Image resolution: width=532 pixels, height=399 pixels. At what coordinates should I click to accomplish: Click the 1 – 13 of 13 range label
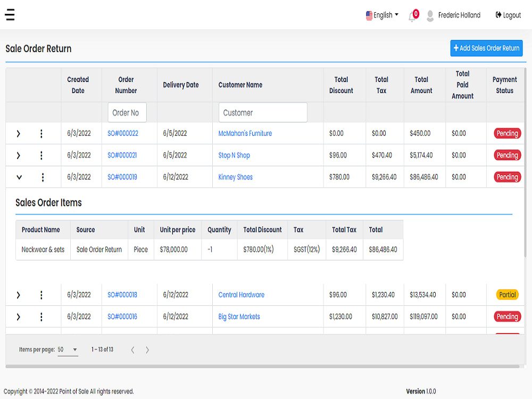102,350
